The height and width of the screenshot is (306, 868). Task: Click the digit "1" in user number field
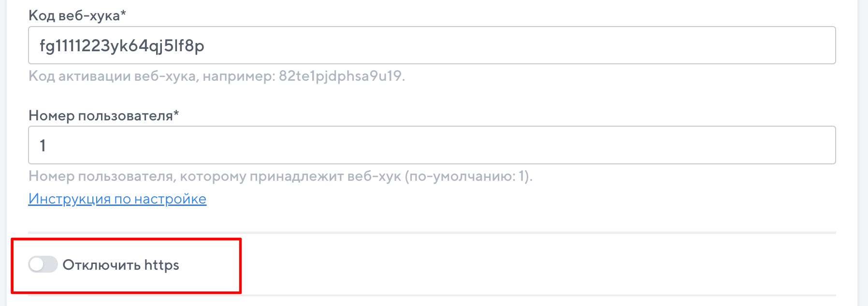[x=43, y=146]
